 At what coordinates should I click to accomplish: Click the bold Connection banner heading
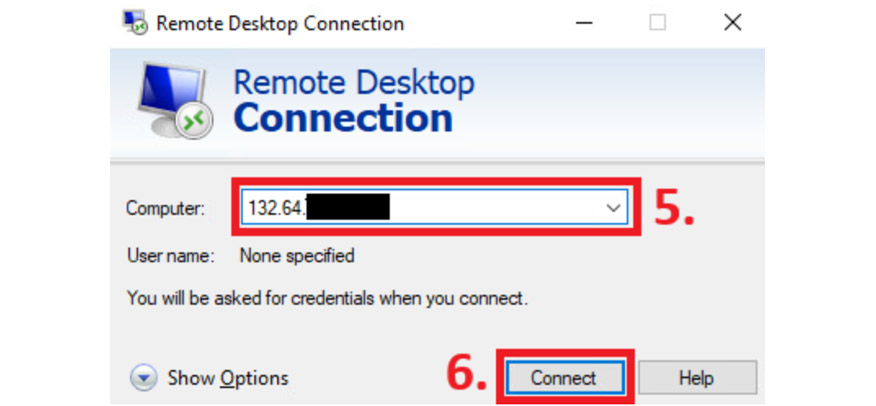tap(343, 118)
